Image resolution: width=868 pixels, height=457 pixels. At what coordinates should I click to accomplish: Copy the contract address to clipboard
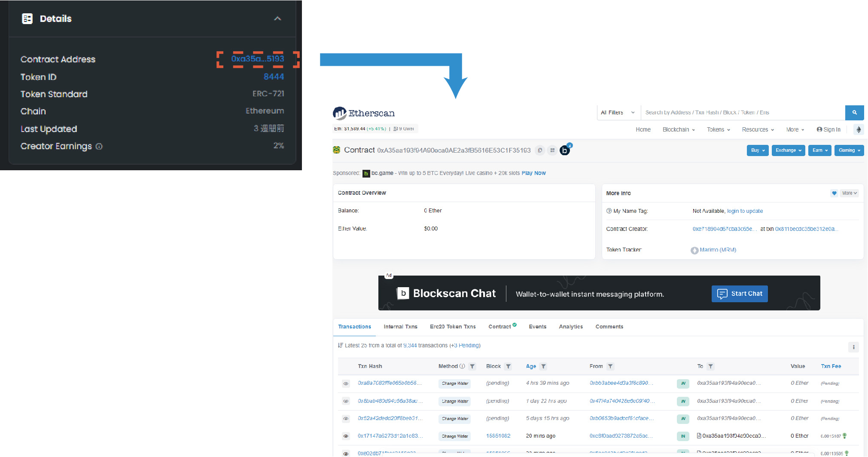coord(540,150)
